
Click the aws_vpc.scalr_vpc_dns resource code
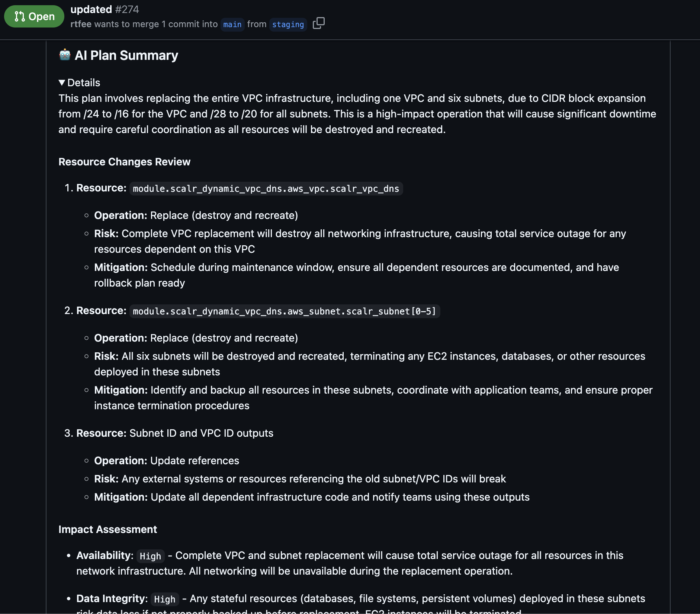point(266,188)
